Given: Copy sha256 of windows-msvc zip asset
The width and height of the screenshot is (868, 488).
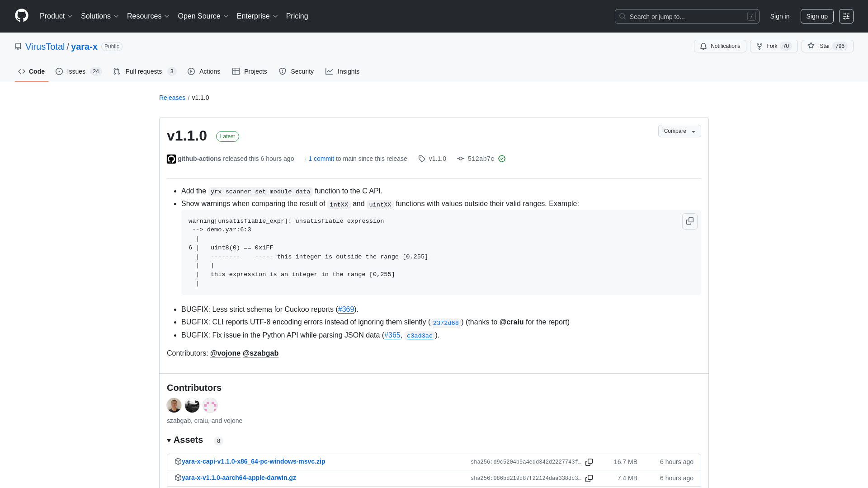Looking at the screenshot, I should tap(589, 462).
